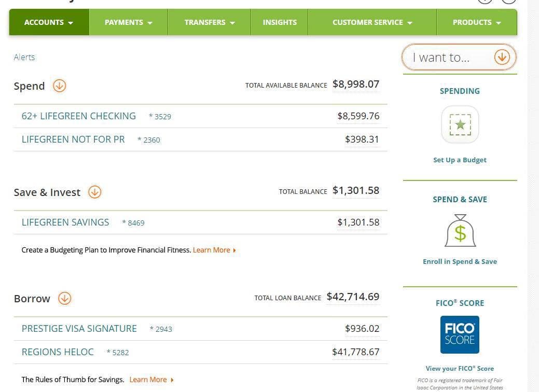Click the orange arrow icon beside Borrow
Viewport: 539px width, 392px height.
(64, 299)
